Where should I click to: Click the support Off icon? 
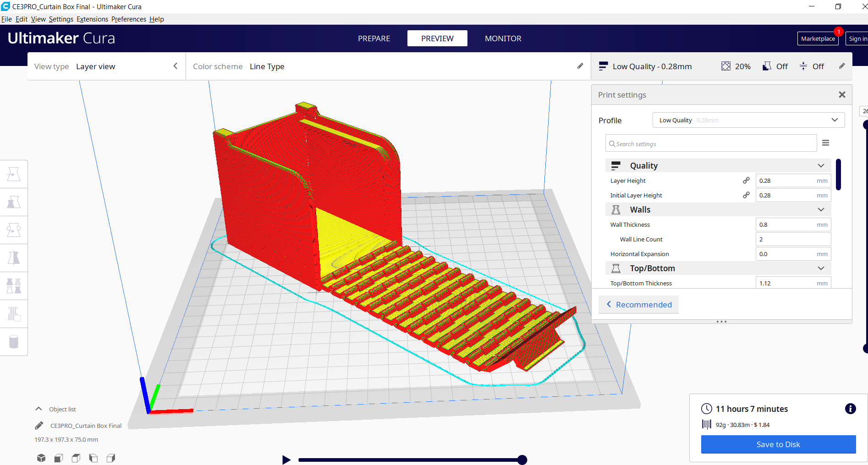point(767,66)
